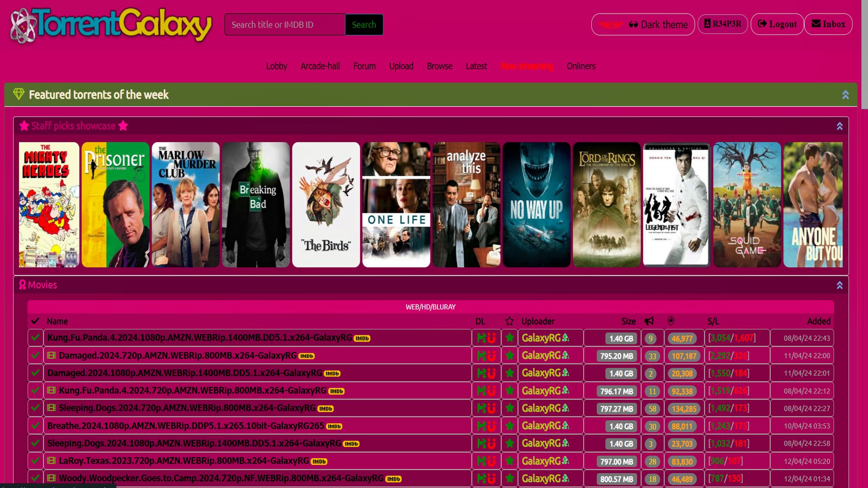Screen dimensions: 868x488
Task: Go to Arcade-hall
Action: [320, 66]
